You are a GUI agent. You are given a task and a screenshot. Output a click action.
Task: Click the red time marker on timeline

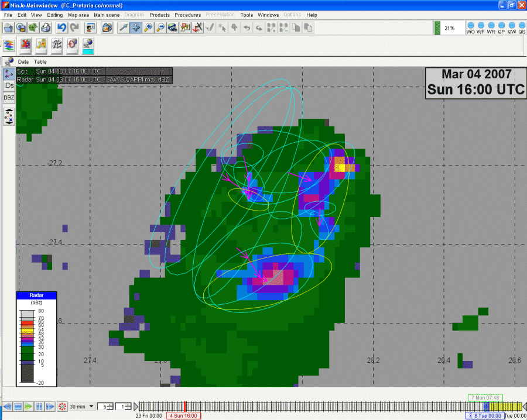(184, 406)
